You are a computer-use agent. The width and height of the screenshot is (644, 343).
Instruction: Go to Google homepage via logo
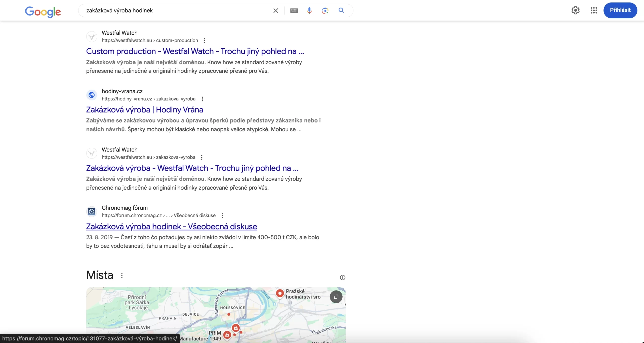pyautogui.click(x=43, y=12)
